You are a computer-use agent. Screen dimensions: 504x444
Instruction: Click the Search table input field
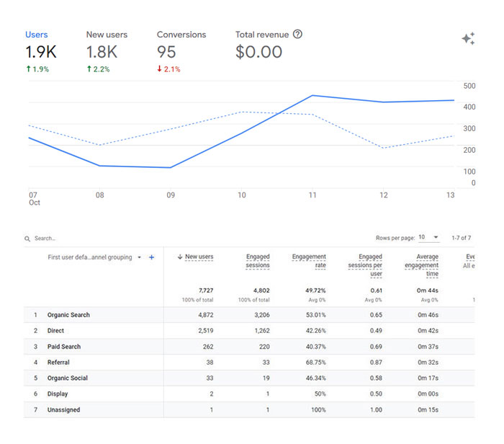point(45,239)
